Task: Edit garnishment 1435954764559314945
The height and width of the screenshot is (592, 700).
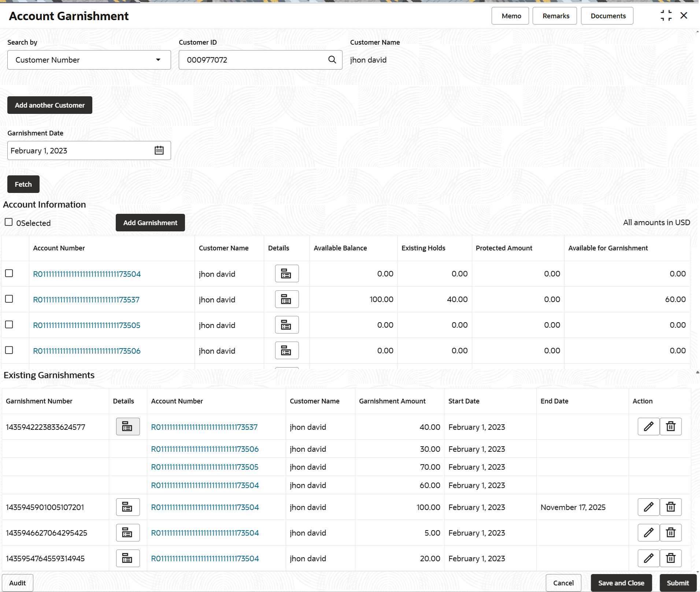Action: click(649, 558)
